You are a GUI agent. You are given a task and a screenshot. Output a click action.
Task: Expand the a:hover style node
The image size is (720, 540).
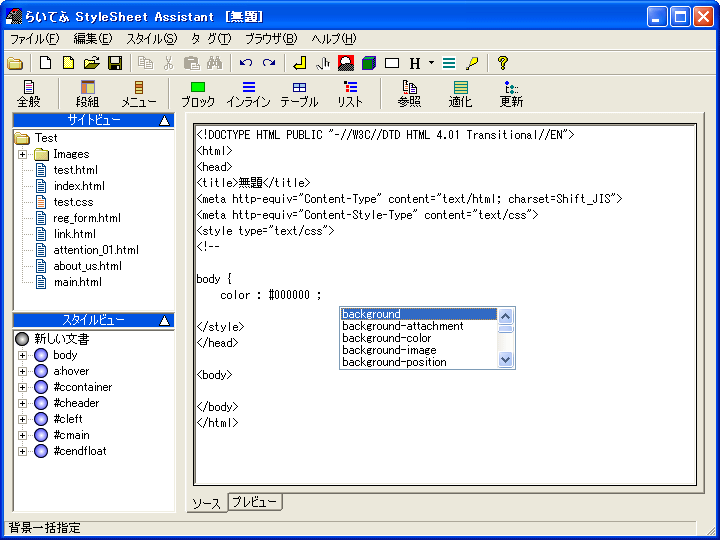(x=22, y=371)
